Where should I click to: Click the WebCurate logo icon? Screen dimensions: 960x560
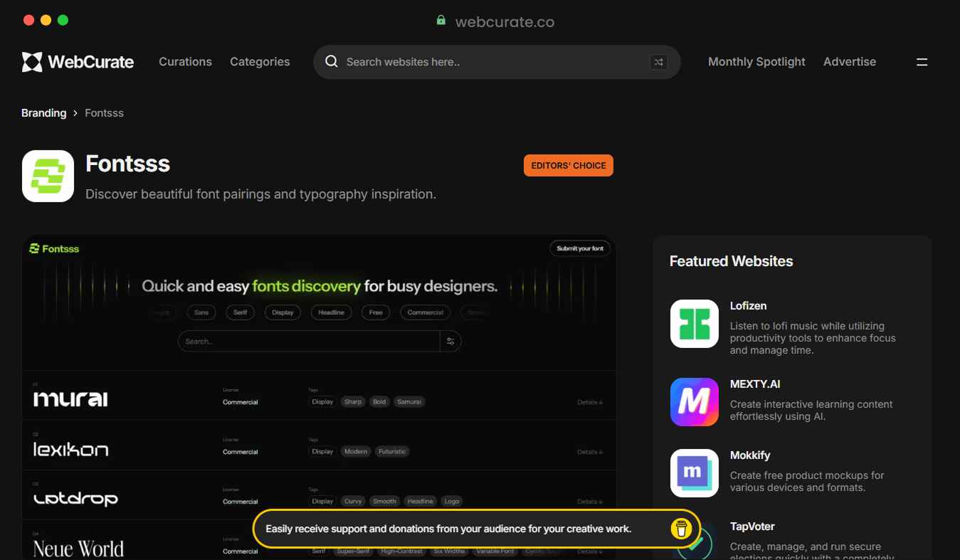point(32,62)
